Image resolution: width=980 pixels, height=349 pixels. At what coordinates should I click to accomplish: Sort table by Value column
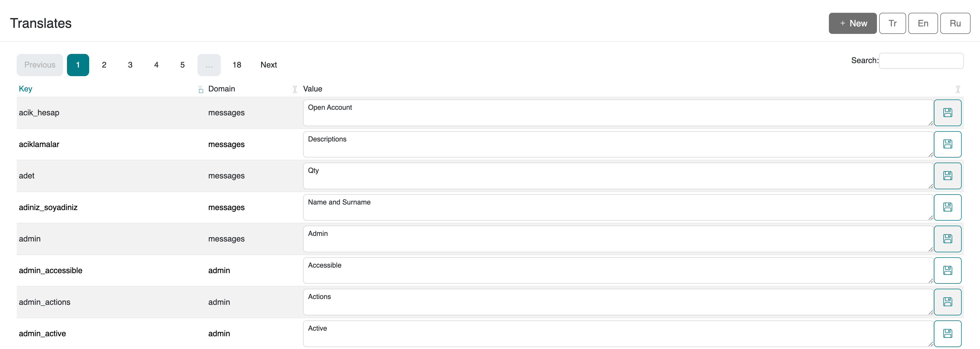[x=312, y=89]
